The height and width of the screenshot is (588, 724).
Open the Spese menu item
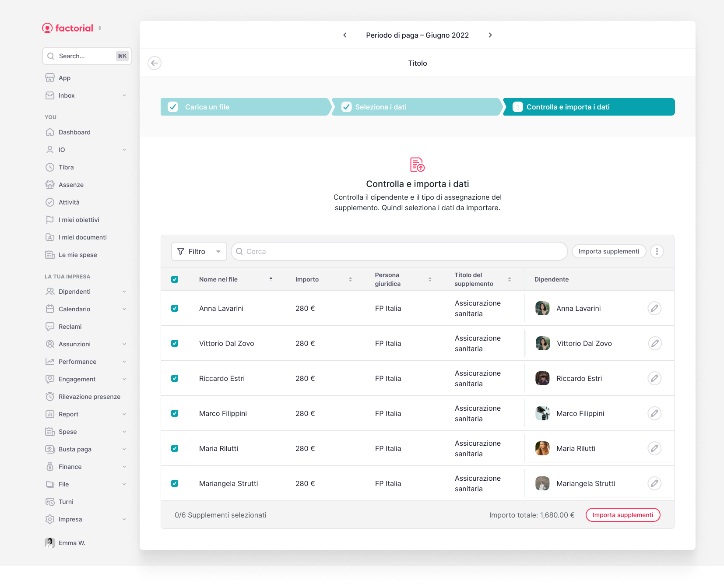tap(87, 432)
